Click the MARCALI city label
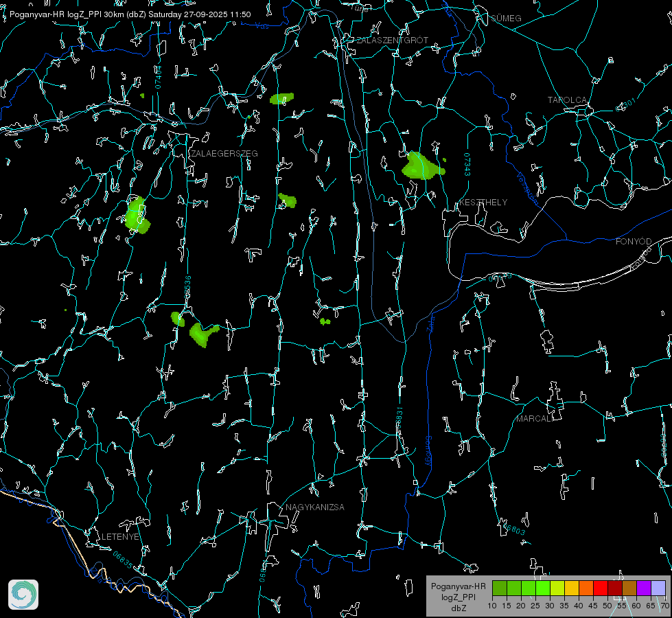This screenshot has height=618, width=672. (535, 419)
